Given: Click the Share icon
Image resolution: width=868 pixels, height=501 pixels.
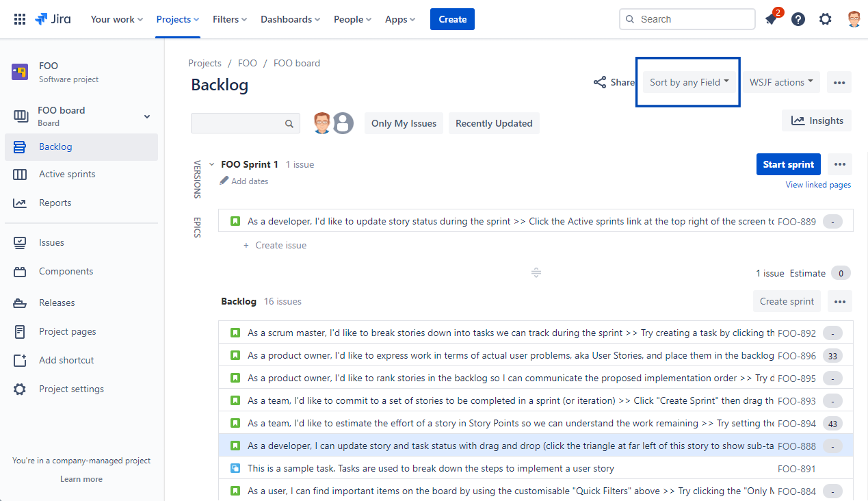Looking at the screenshot, I should pos(600,82).
